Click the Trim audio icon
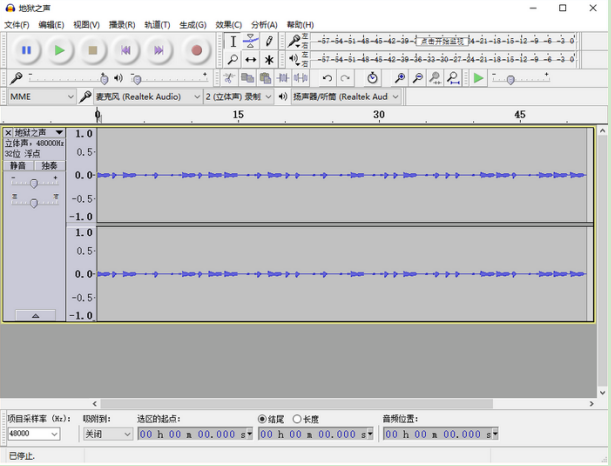Image resolution: width=611 pixels, height=466 pixels. click(283, 78)
